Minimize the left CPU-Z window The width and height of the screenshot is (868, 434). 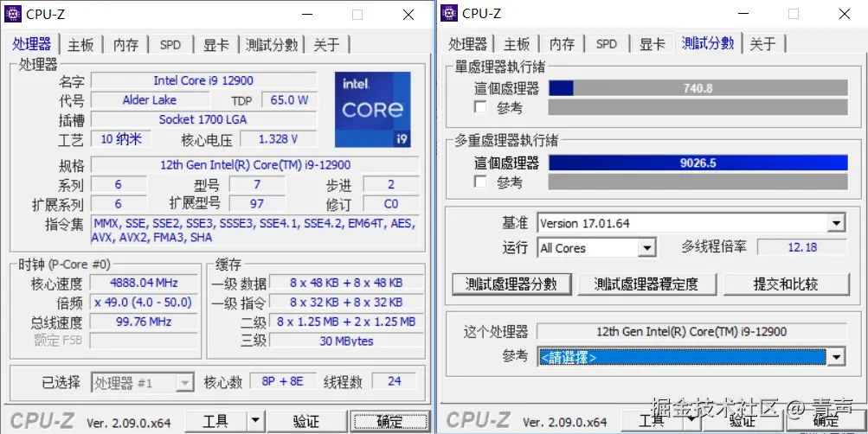306,15
